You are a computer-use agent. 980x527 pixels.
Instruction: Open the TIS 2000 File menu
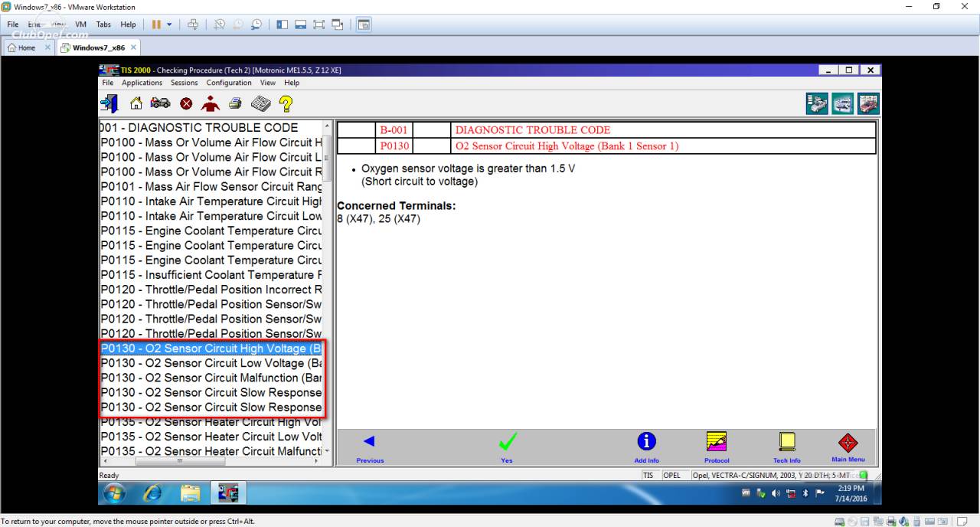click(x=108, y=83)
